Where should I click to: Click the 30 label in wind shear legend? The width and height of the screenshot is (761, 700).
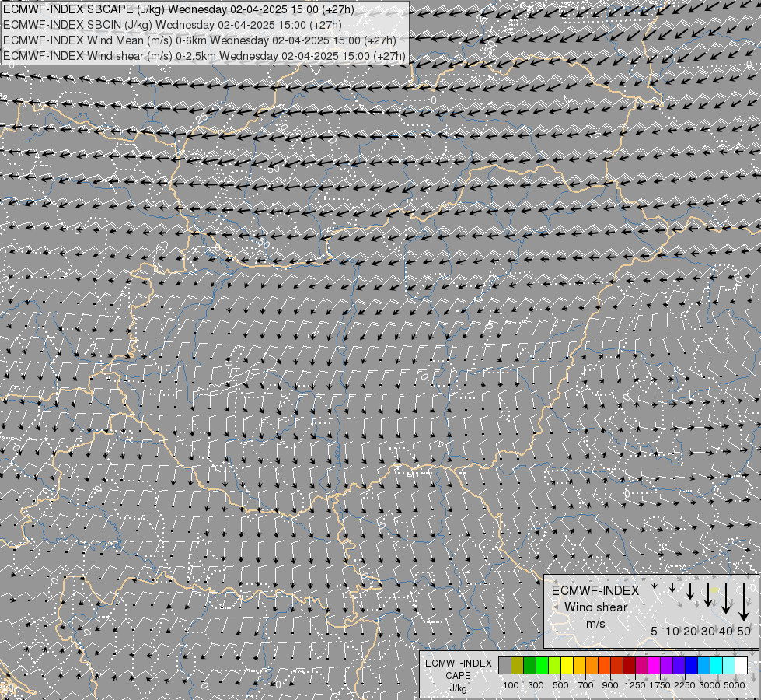(x=708, y=631)
